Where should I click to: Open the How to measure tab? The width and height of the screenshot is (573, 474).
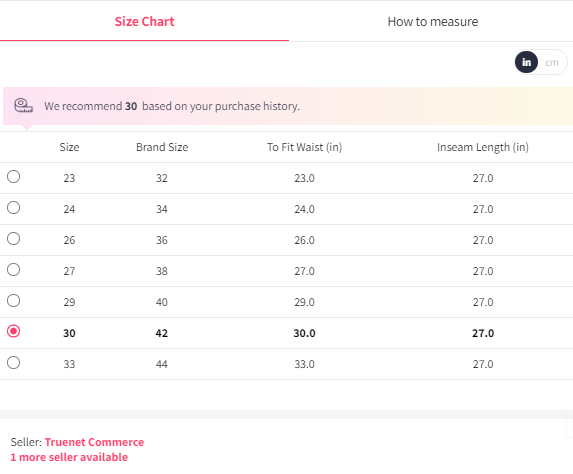pos(433,22)
